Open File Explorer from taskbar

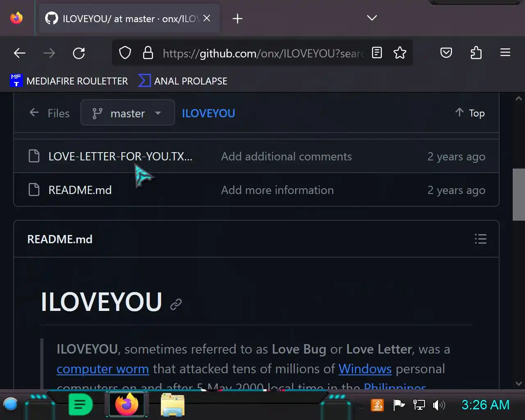pos(173,405)
